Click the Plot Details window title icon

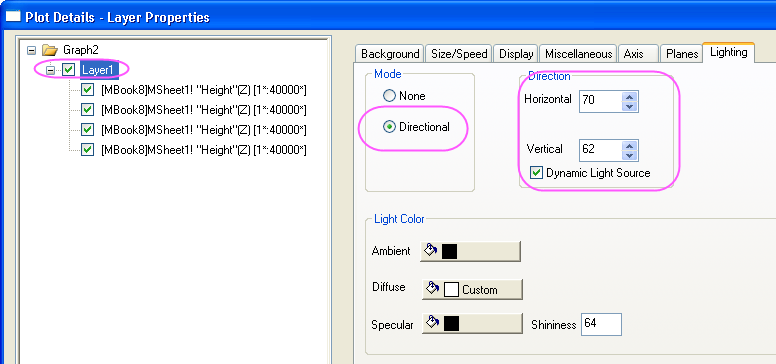click(12, 17)
